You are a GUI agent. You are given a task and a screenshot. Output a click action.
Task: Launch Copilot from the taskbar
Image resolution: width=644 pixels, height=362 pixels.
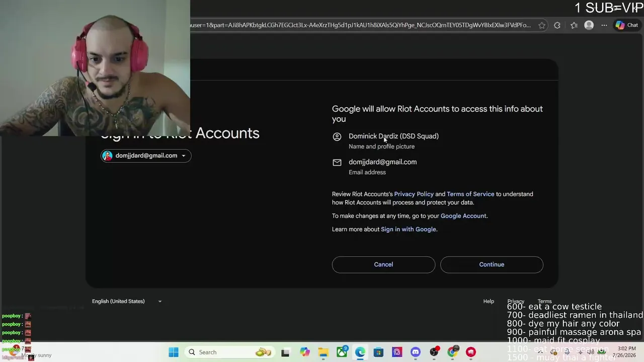[305, 352]
